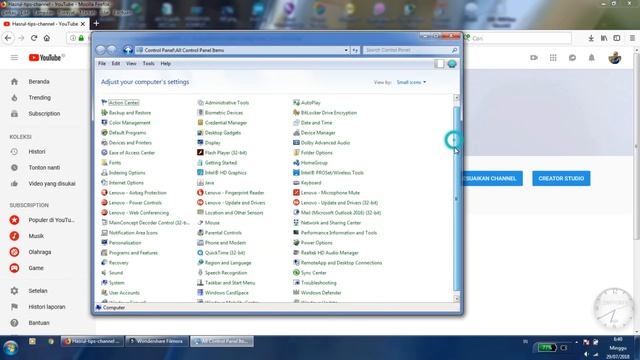Image resolution: width=640 pixels, height=360 pixels.
Task: Open Network and Sharing Center
Action: pos(327,223)
